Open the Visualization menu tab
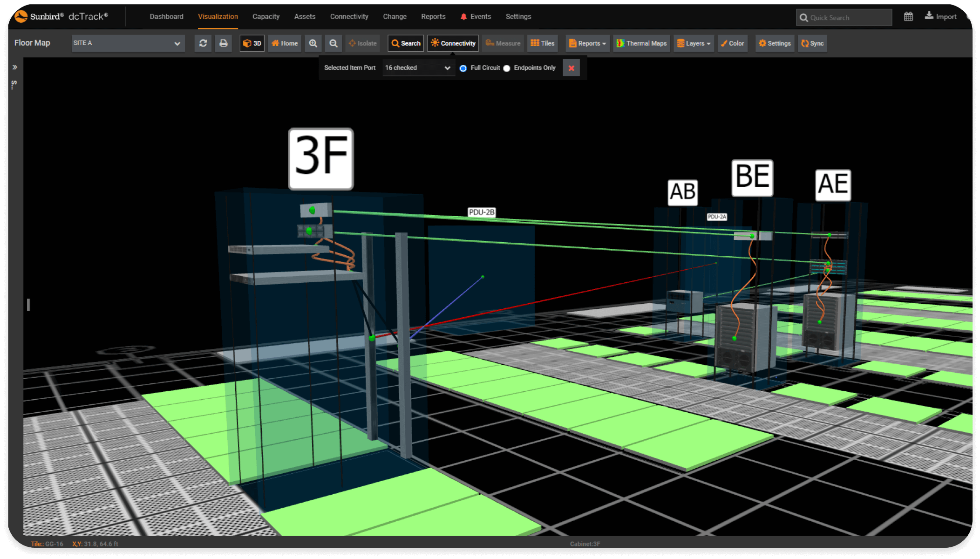This screenshot has height=559, width=980. tap(218, 16)
